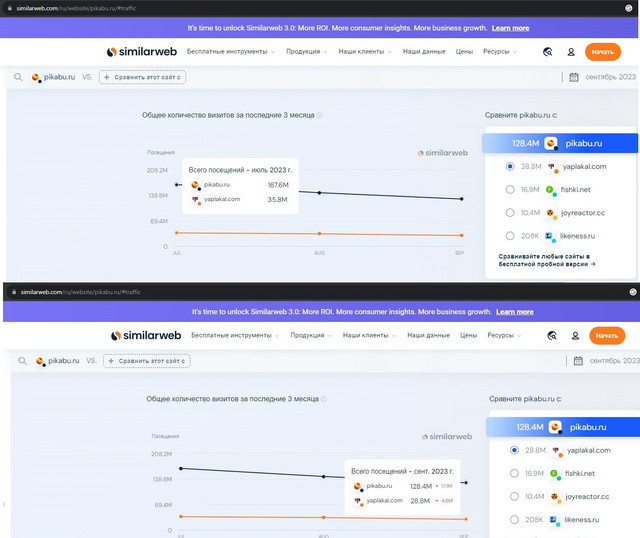Click the calendar icon beside сентябрь 2023 in the bottom screenshot
The width and height of the screenshot is (640, 538).
(578, 361)
